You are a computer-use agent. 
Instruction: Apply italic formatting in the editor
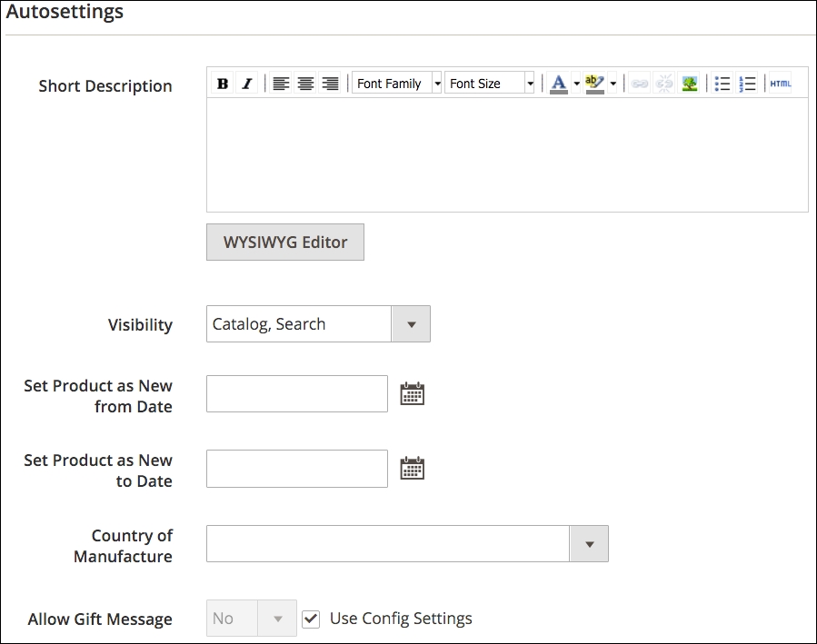tap(246, 83)
